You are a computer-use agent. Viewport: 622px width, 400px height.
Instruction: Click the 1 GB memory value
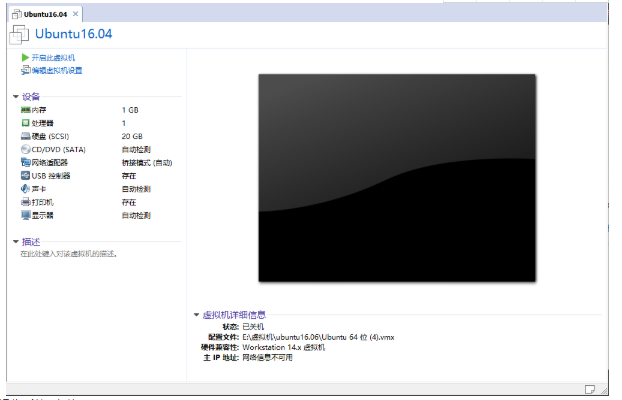(130, 110)
